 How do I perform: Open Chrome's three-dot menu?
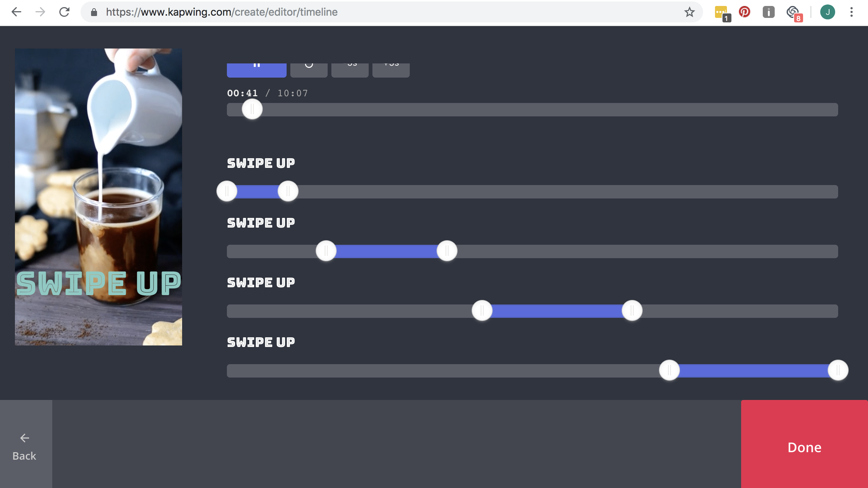click(x=851, y=12)
